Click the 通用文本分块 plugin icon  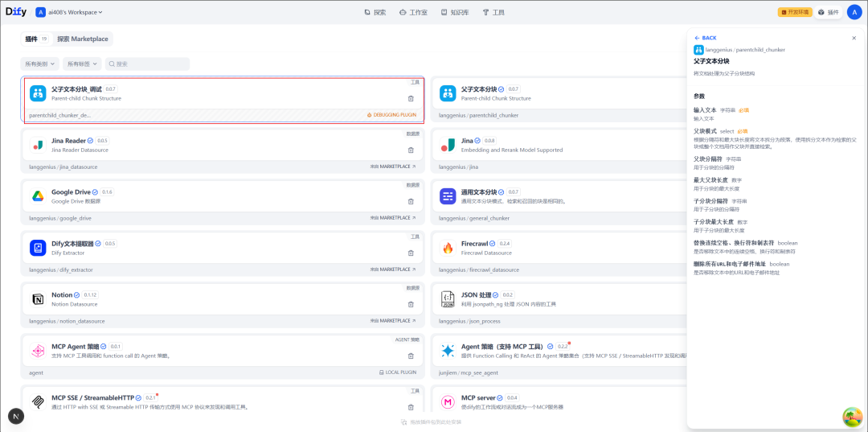point(448,196)
